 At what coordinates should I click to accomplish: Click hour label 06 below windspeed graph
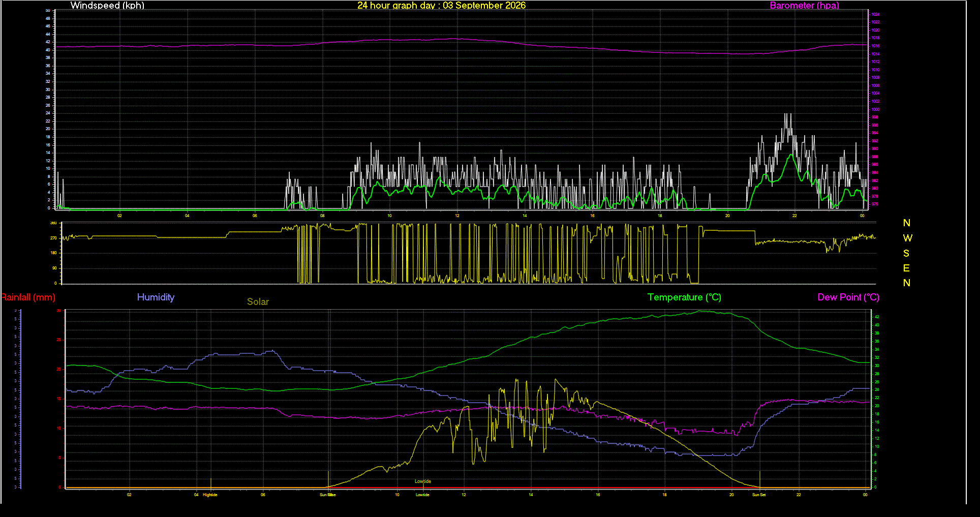tap(255, 216)
